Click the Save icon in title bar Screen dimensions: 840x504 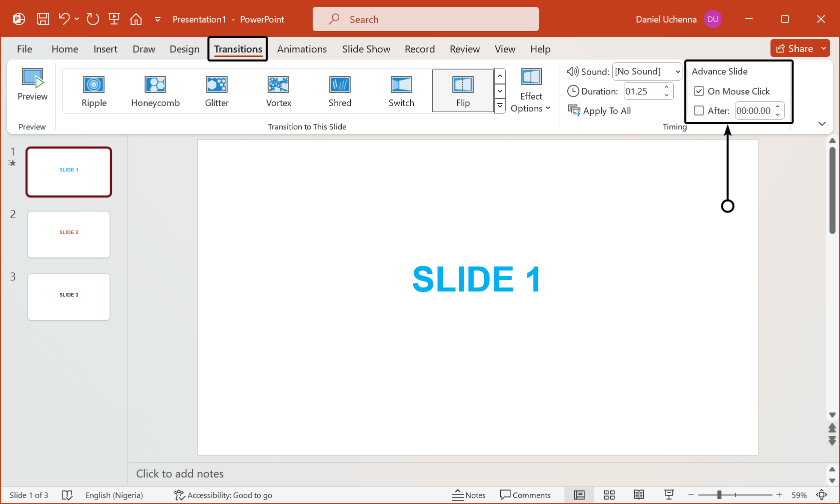pyautogui.click(x=43, y=19)
